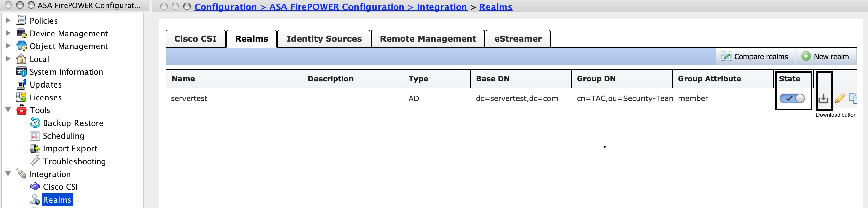Follow the Configuration > ASA FirePOWER Configuration > Integration breadcrumb link

331,7
